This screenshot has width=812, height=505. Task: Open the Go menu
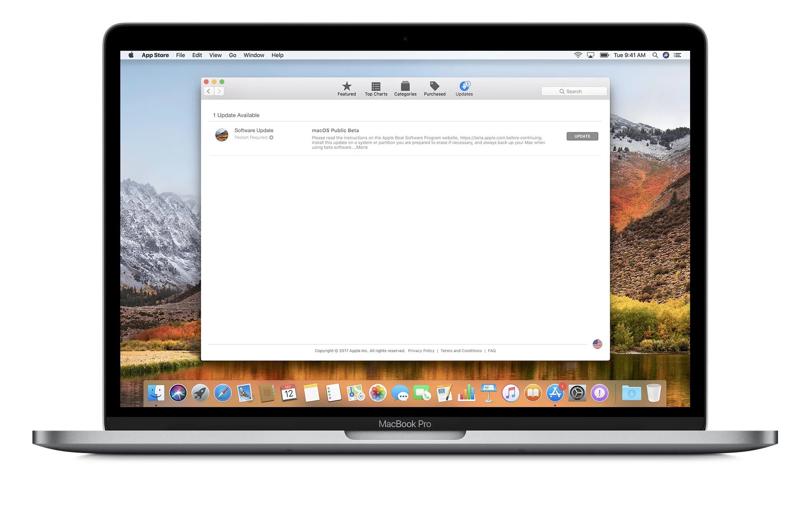click(x=232, y=55)
